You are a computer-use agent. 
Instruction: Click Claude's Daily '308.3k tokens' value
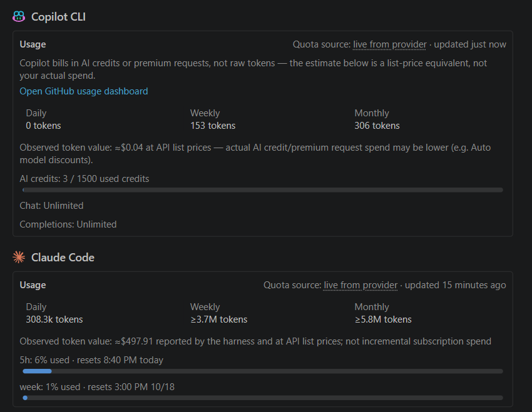click(54, 319)
